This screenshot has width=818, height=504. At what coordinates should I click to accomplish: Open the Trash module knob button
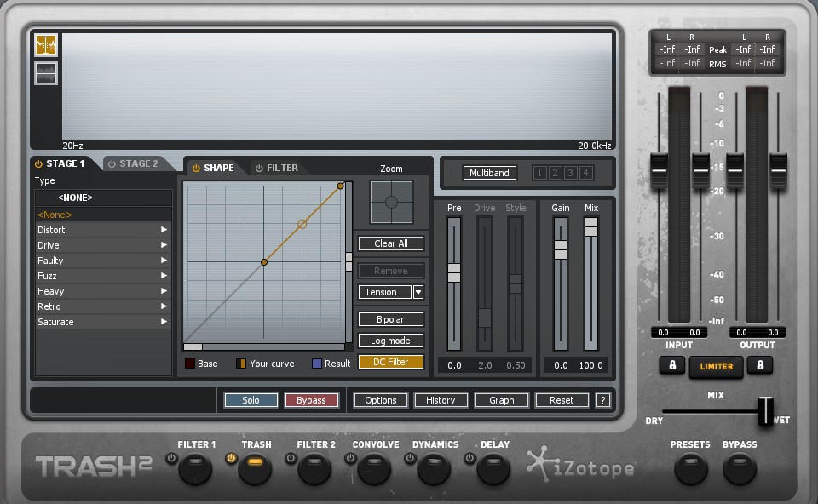tap(255, 467)
